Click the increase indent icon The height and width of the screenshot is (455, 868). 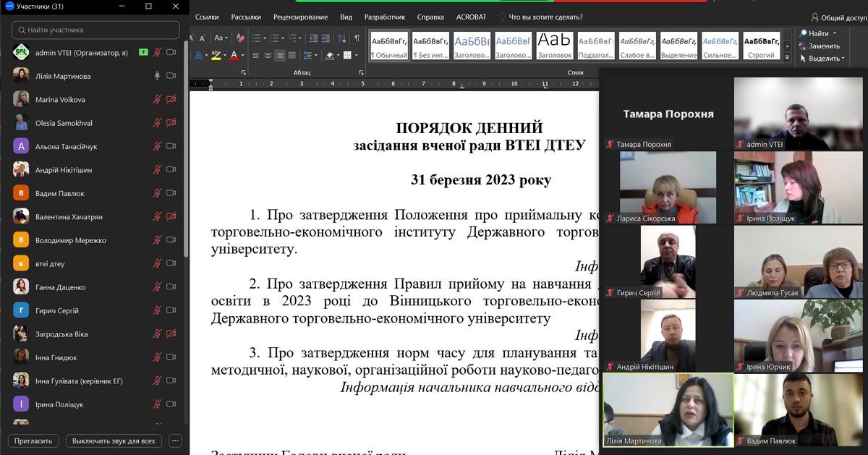326,38
